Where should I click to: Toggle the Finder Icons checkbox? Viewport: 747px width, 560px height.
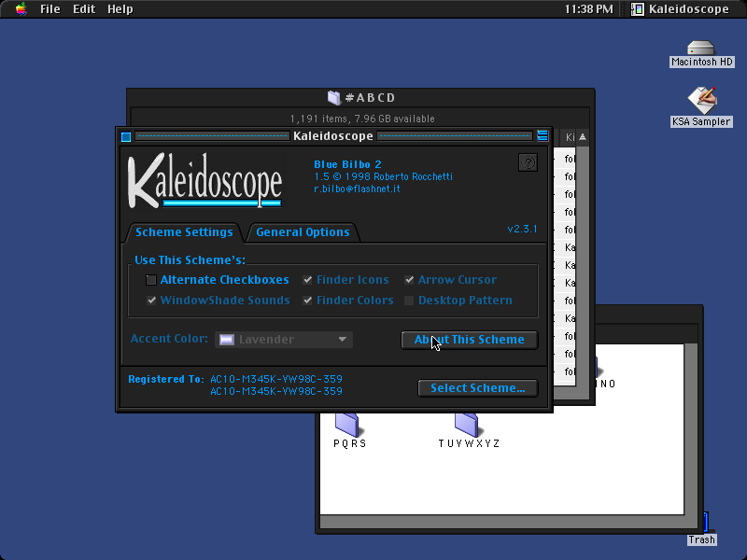[x=307, y=280]
